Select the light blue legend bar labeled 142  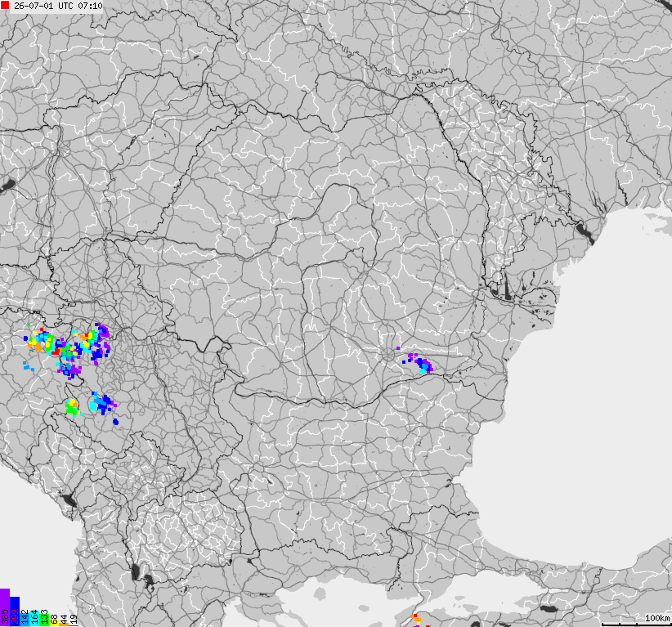point(25,620)
